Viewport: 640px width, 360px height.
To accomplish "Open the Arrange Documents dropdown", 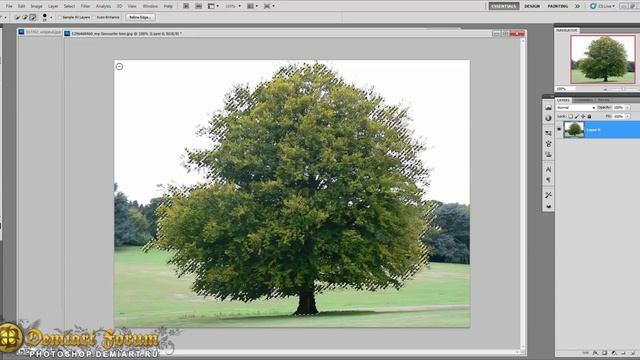I will pos(252,6).
